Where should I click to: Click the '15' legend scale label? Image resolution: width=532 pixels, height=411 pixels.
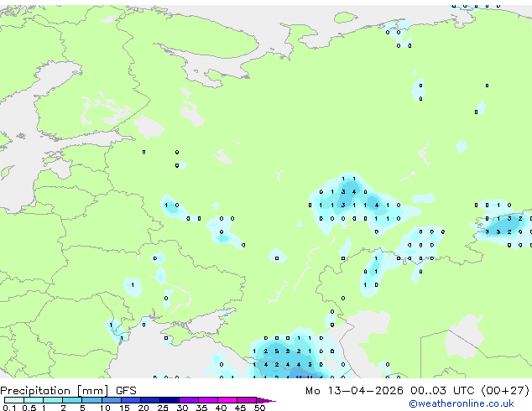[x=124, y=408]
